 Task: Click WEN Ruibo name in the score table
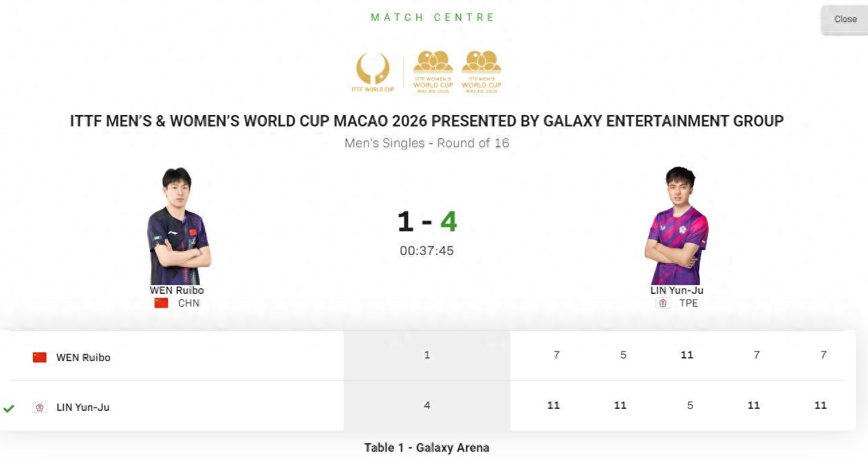tap(83, 358)
